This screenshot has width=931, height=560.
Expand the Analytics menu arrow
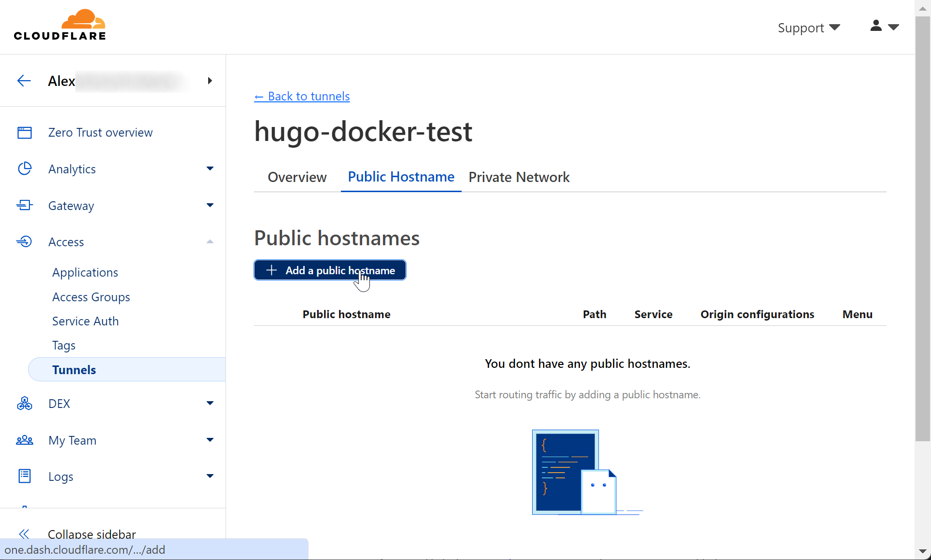click(210, 168)
